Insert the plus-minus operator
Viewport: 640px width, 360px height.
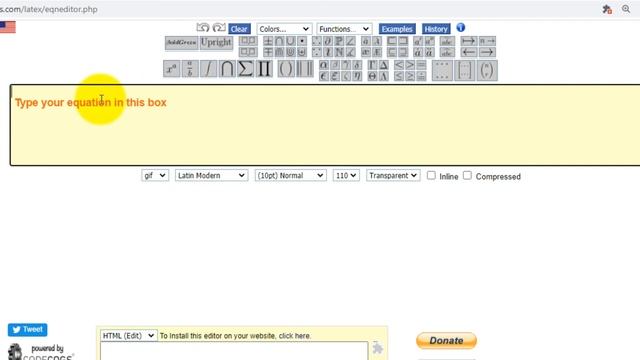point(268,41)
